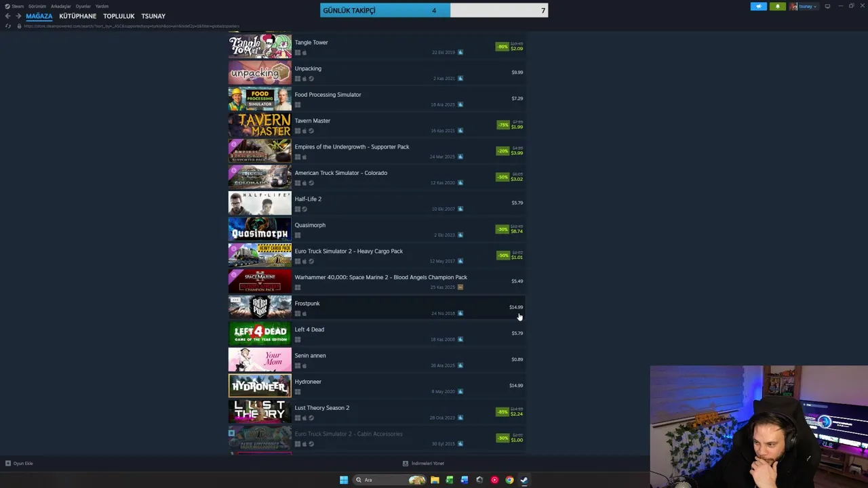Open File Explorer from the taskbar
The height and width of the screenshot is (488, 868).
(435, 480)
